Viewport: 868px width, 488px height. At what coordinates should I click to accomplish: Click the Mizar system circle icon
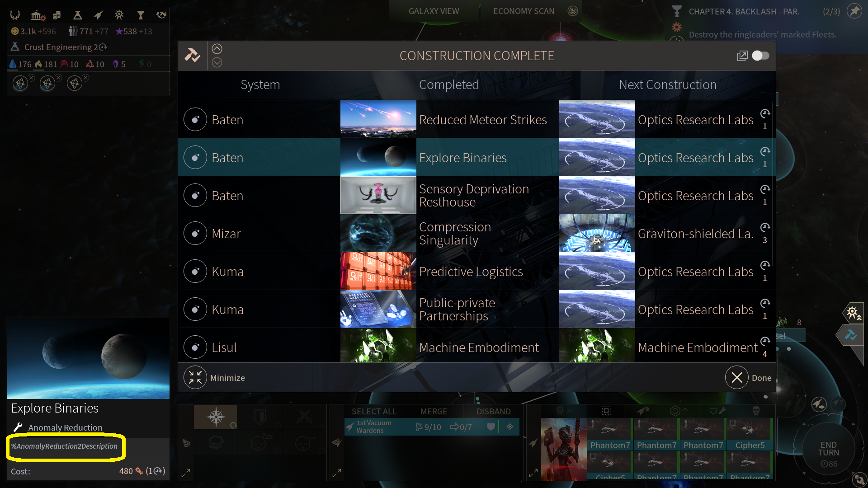195,234
